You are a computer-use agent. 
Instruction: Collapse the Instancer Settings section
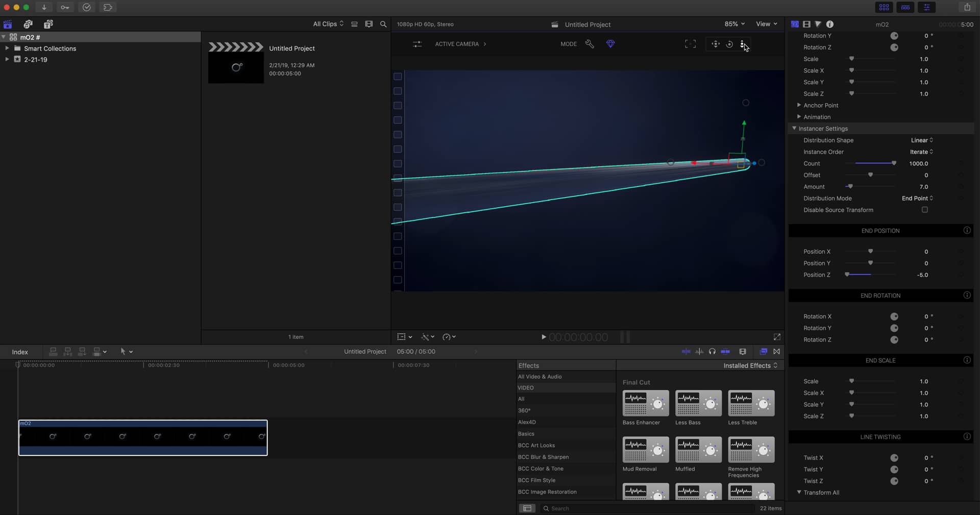(794, 129)
